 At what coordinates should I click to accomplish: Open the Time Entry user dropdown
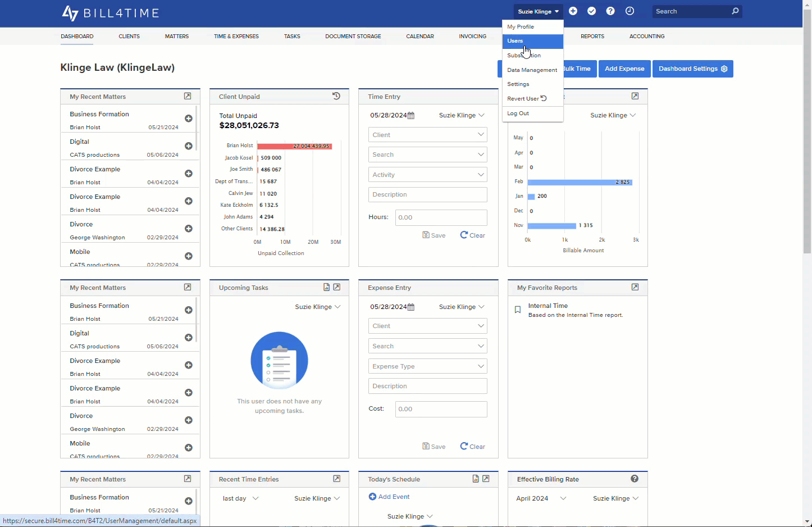pyautogui.click(x=462, y=115)
